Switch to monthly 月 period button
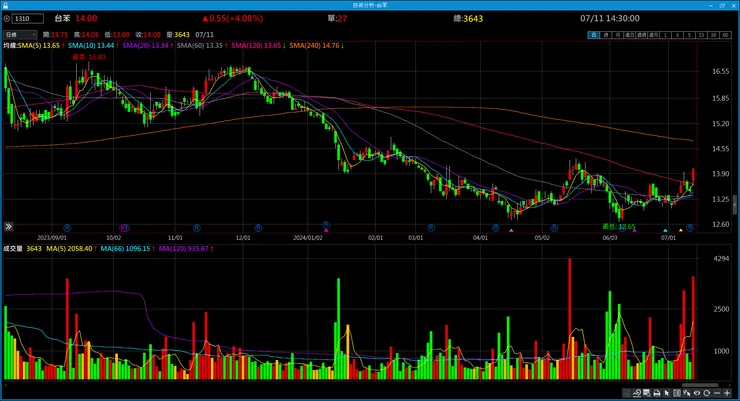Viewport: 740px width, 401px height. 618,35
